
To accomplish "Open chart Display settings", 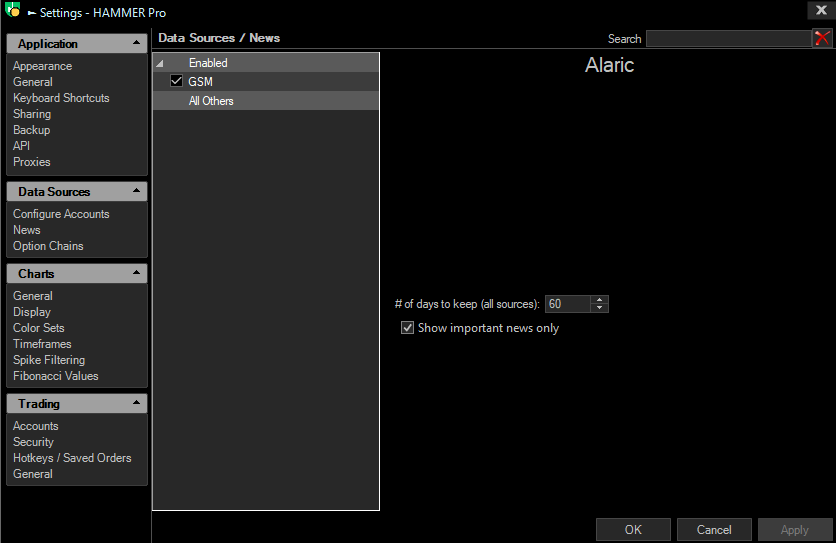I will click(32, 312).
